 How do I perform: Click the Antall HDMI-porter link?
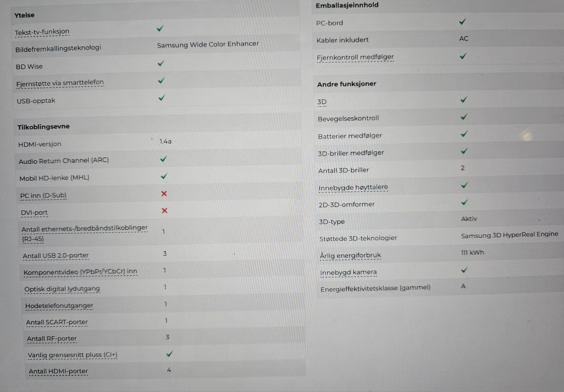click(58, 371)
